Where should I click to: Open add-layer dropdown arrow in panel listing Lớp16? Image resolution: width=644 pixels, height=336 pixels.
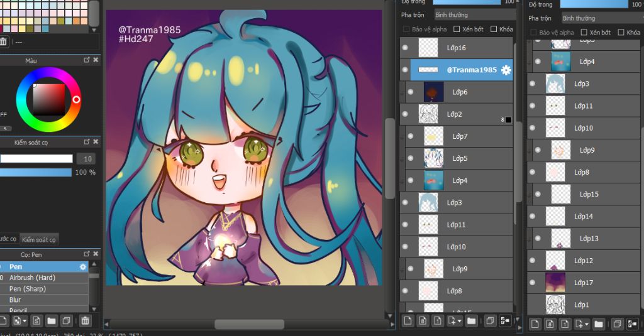459,321
